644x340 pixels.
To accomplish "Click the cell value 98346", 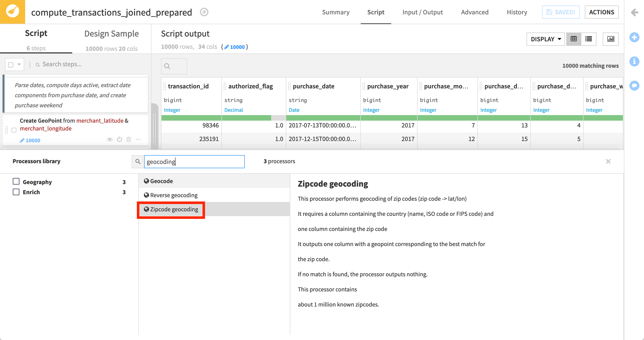I will click(211, 125).
